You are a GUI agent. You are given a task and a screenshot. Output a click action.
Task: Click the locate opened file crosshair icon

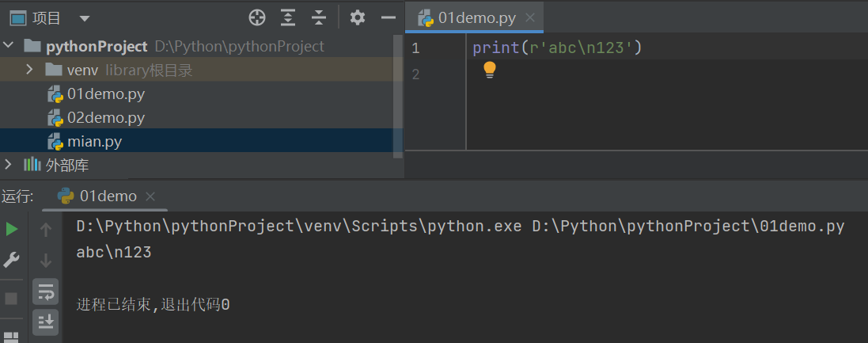[x=257, y=17]
